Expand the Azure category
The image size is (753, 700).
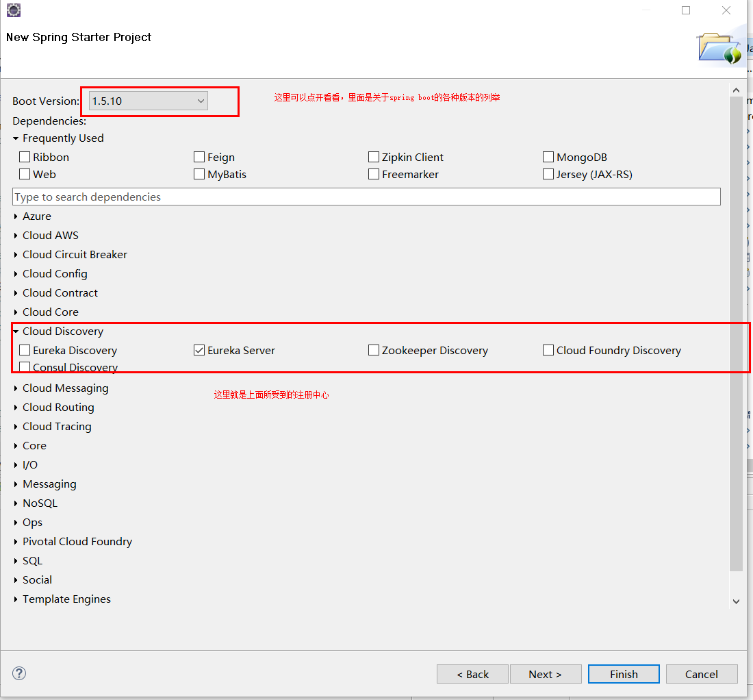coord(16,216)
